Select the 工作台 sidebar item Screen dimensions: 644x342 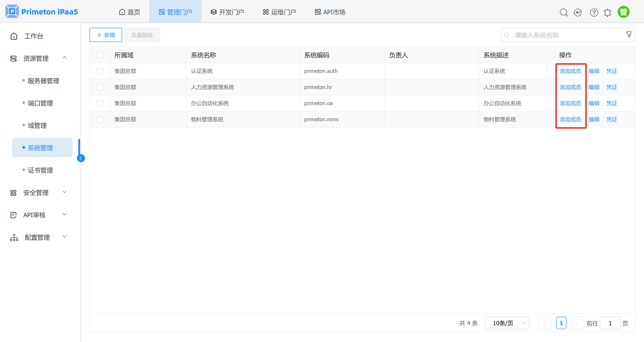[x=34, y=36]
